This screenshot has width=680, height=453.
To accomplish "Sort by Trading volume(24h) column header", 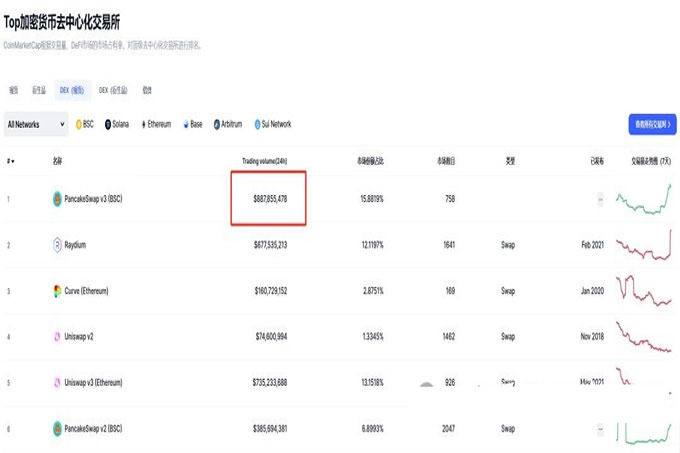I will pyautogui.click(x=265, y=161).
